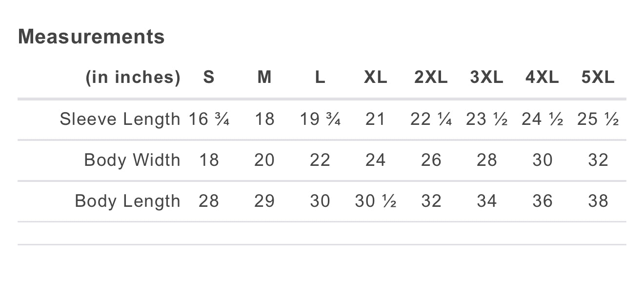Screen dimensions: 644x299
Task: Select the S size column header
Action: point(209,78)
